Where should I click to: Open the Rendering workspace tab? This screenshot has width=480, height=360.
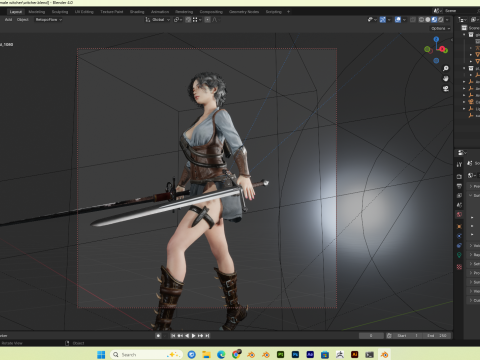pos(184,12)
